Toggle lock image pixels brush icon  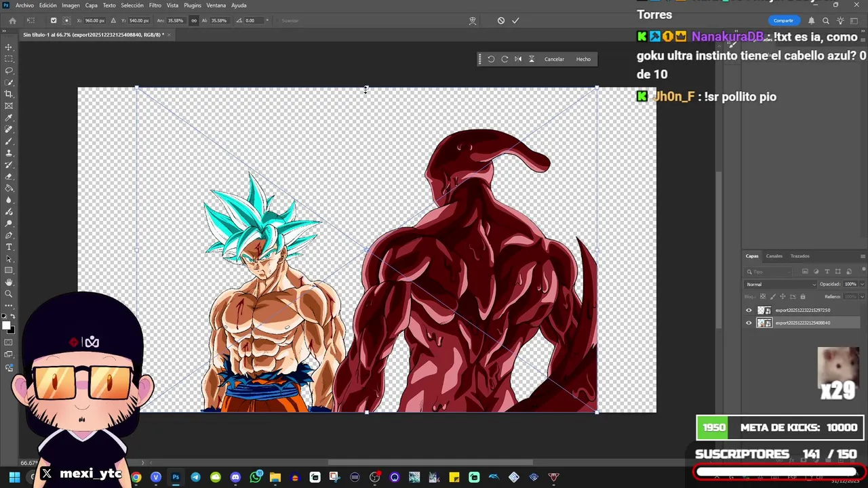pyautogui.click(x=772, y=296)
